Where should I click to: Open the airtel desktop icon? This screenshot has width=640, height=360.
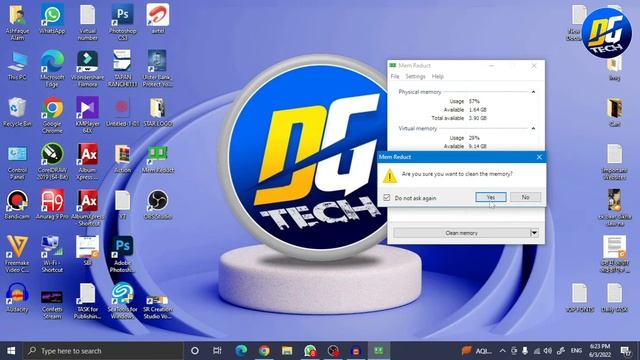tap(158, 19)
